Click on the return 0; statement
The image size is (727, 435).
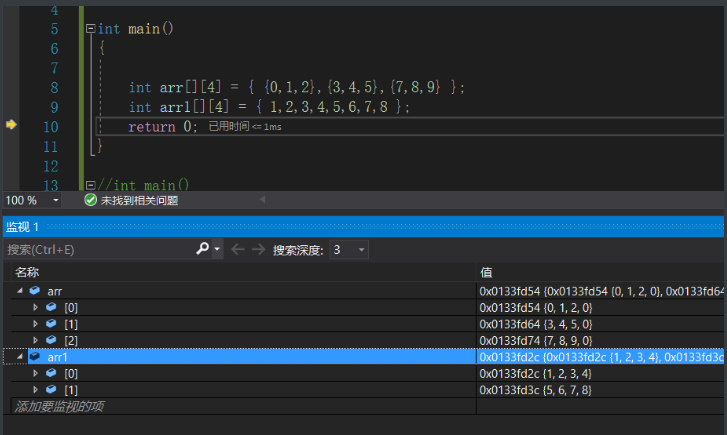(163, 127)
